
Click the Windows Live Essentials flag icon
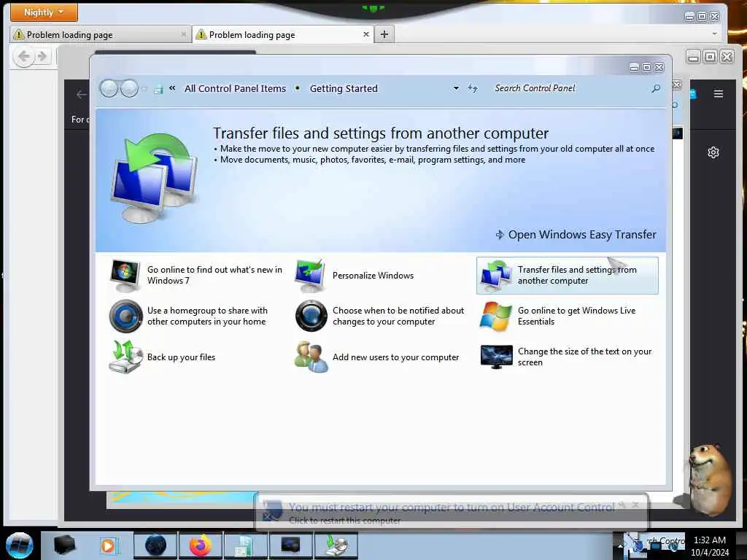[496, 316]
